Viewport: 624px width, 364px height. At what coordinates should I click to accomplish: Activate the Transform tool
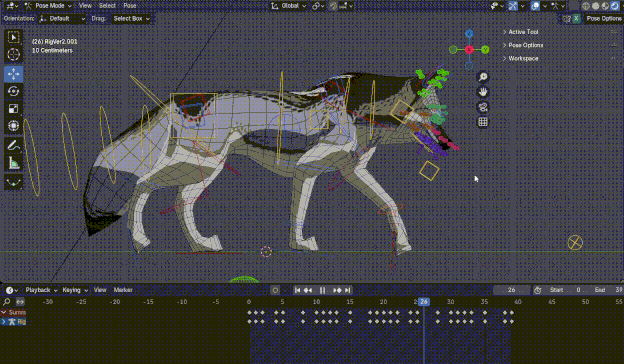tap(14, 126)
